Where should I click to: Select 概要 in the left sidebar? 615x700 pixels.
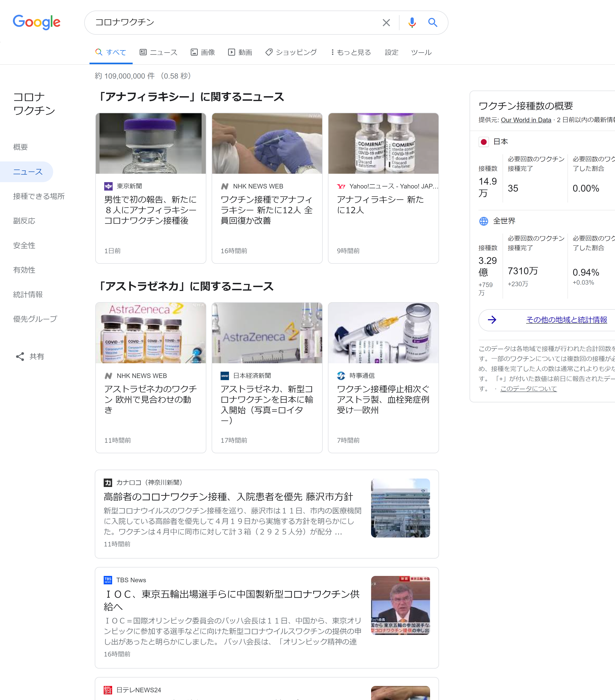coord(21,147)
